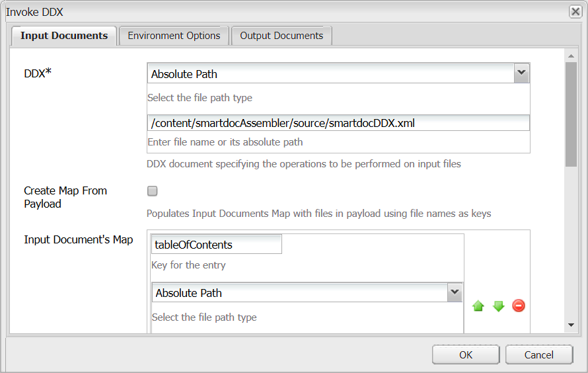Click the Cancel button
The height and width of the screenshot is (373, 588).
(538, 354)
